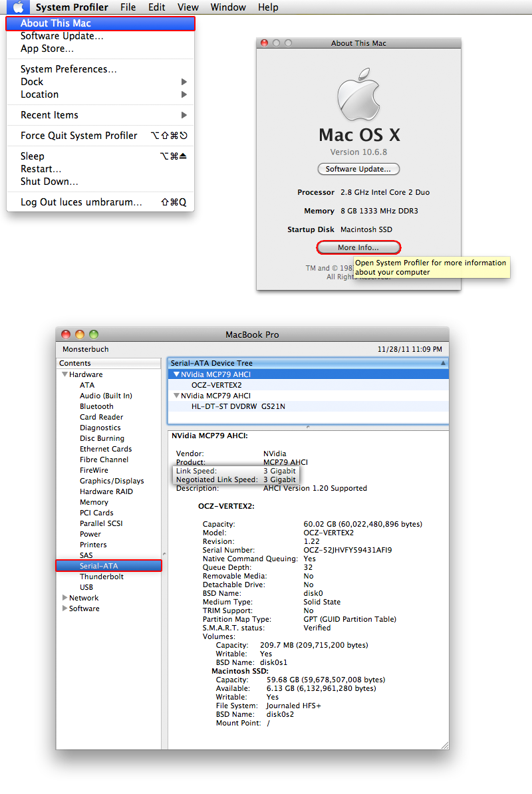Collapse the Hardware tree section
This screenshot has height=794, width=532.
tap(65, 374)
